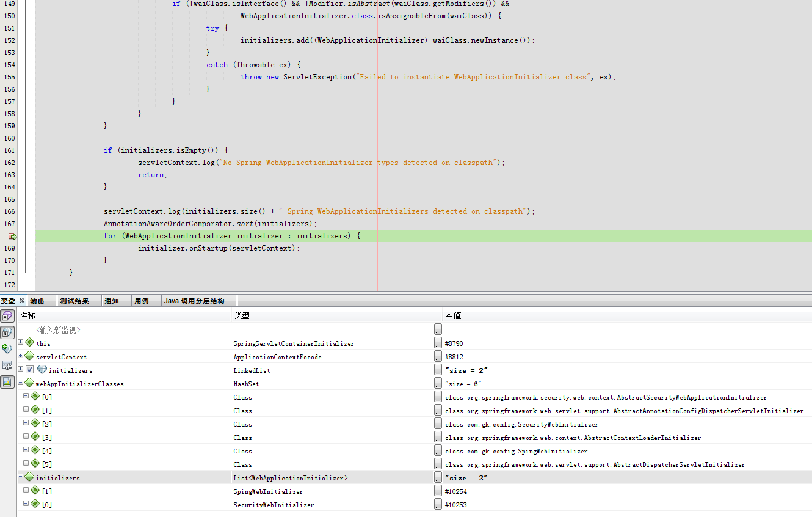Collapse the webAppInitializerClasses node

[20, 383]
